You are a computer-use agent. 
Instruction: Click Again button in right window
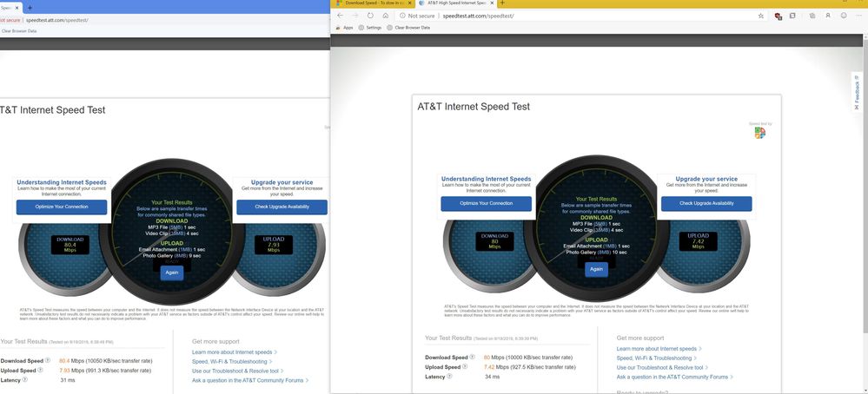[596, 269]
